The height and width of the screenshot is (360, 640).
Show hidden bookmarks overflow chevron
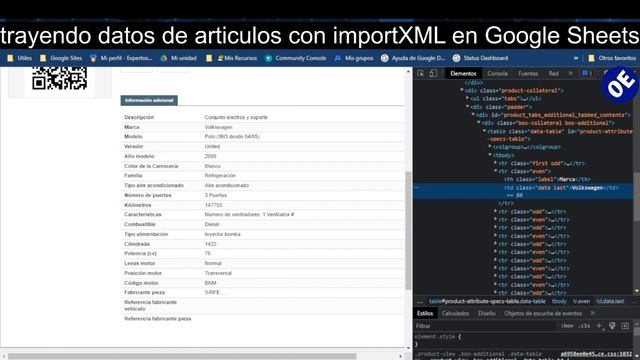pos(576,58)
